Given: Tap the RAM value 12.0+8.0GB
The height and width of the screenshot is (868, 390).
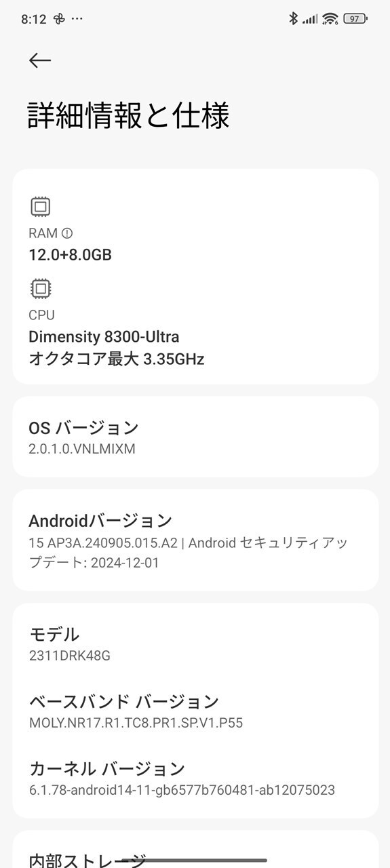Looking at the screenshot, I should click(70, 255).
